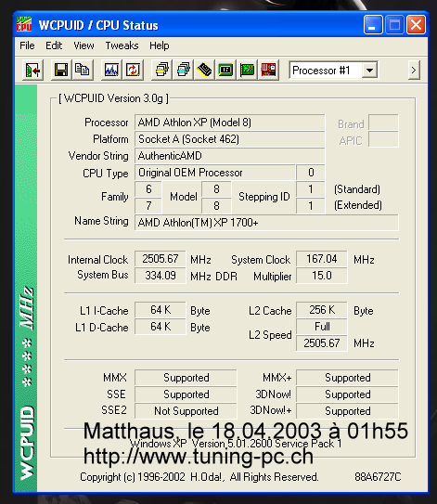The image size is (437, 504).
Task: Click the Save floppy disk icon
Action: coord(60,70)
